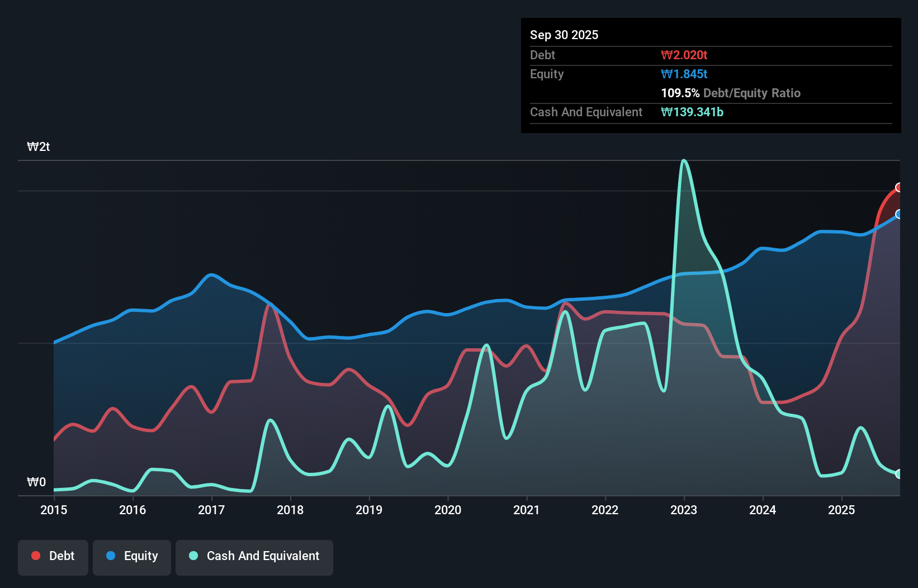
Task: Click the 109.5% Debt/Equity Ratio text
Action: tap(731, 93)
